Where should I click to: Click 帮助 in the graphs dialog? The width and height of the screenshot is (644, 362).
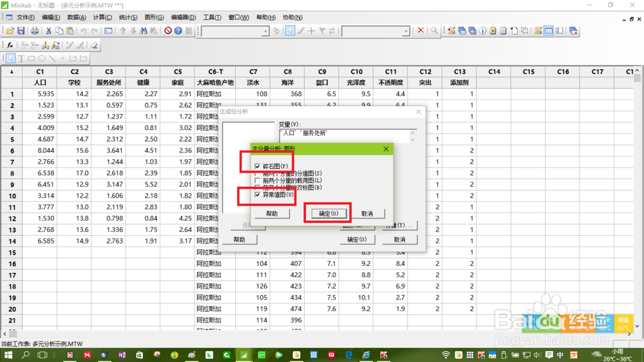click(272, 214)
